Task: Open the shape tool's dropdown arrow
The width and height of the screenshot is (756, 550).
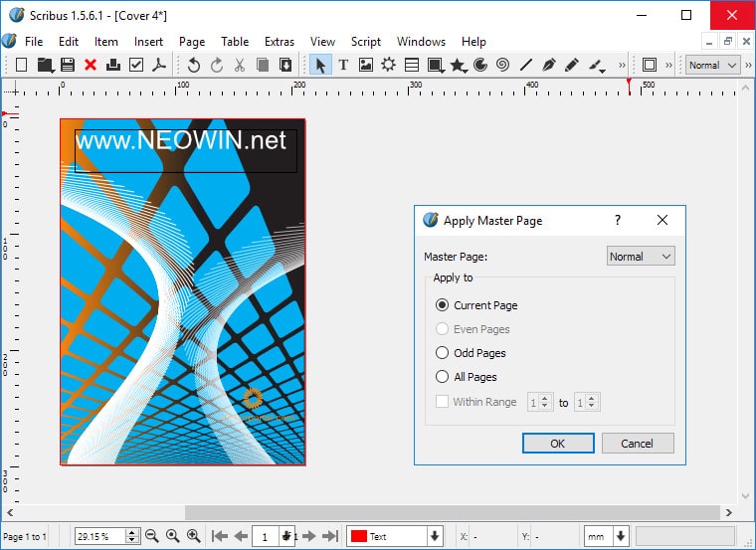Action: (x=442, y=72)
